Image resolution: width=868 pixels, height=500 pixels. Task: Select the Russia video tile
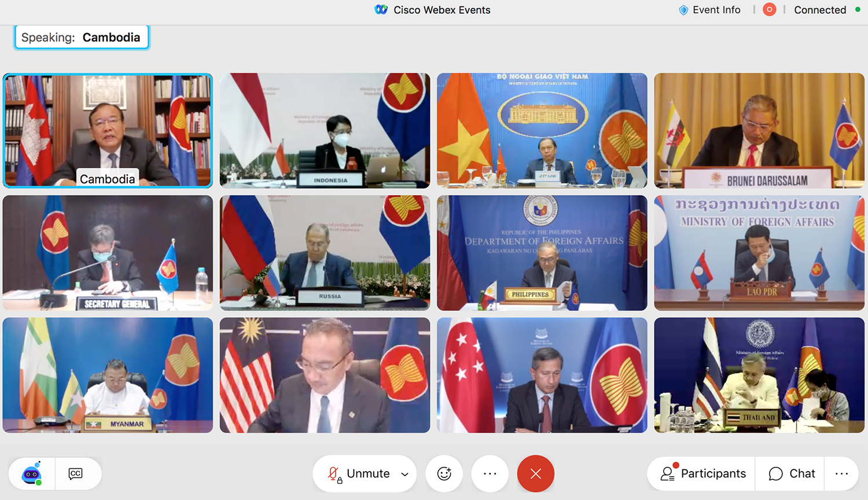(x=325, y=252)
